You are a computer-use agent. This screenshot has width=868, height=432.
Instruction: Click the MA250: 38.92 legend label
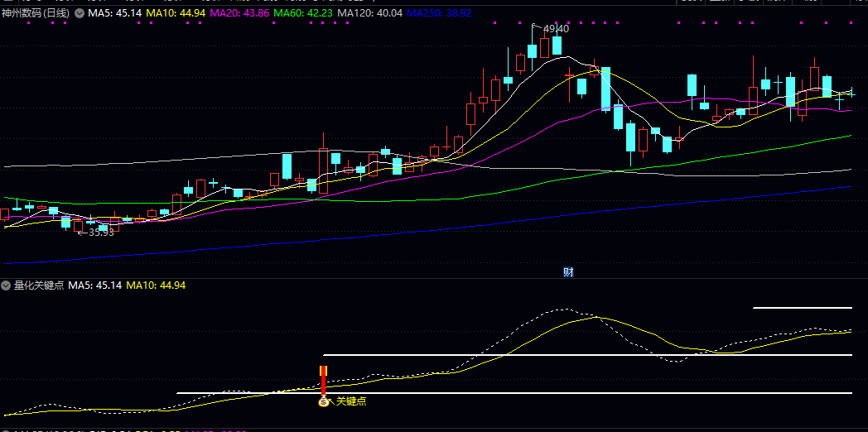439,12
